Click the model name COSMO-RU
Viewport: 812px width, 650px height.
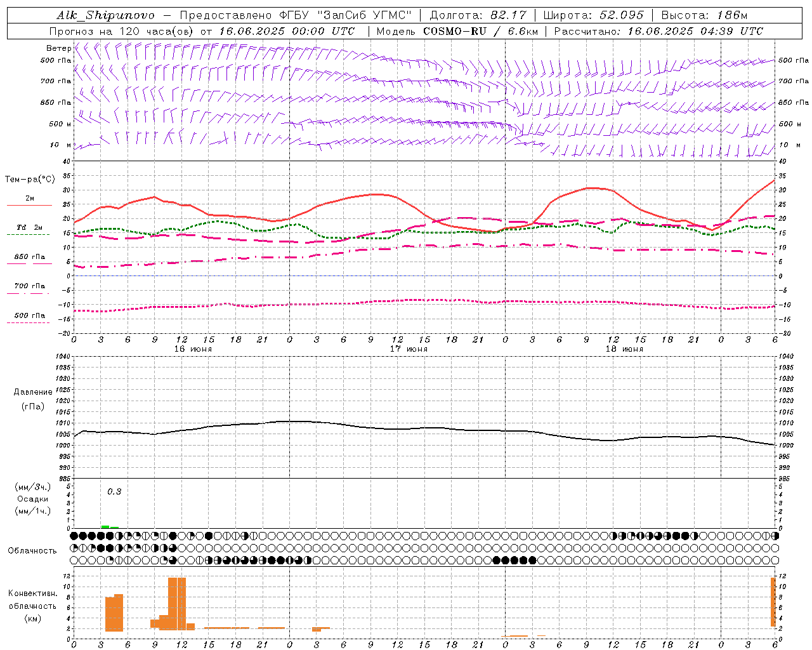point(455,31)
